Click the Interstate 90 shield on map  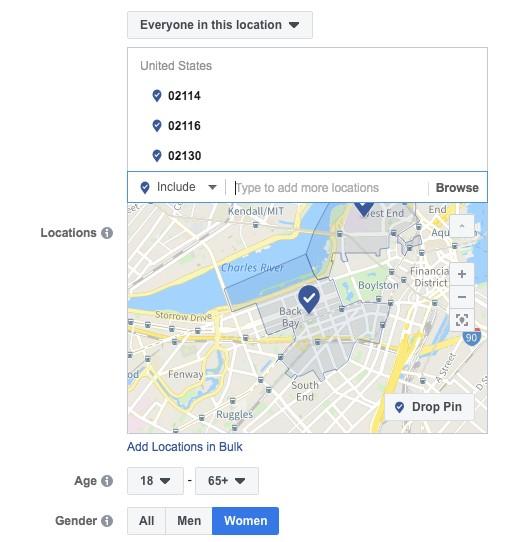pos(471,337)
